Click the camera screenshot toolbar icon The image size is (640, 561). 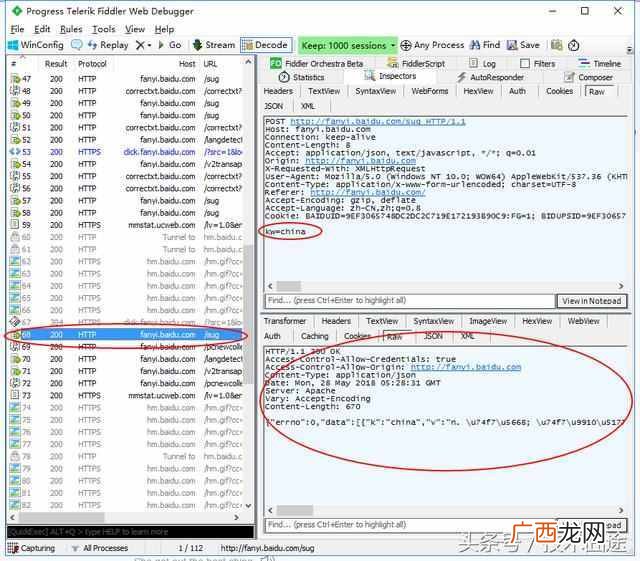coord(556,45)
